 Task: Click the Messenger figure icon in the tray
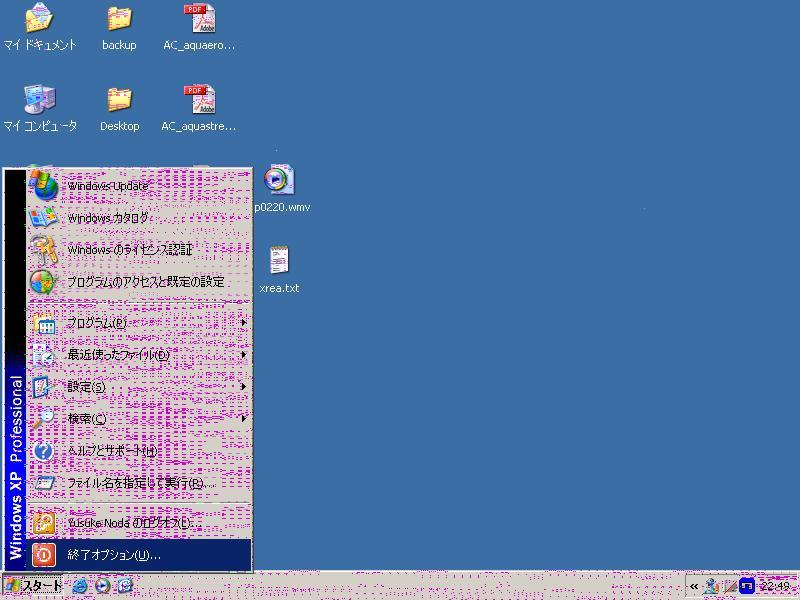click(711, 586)
